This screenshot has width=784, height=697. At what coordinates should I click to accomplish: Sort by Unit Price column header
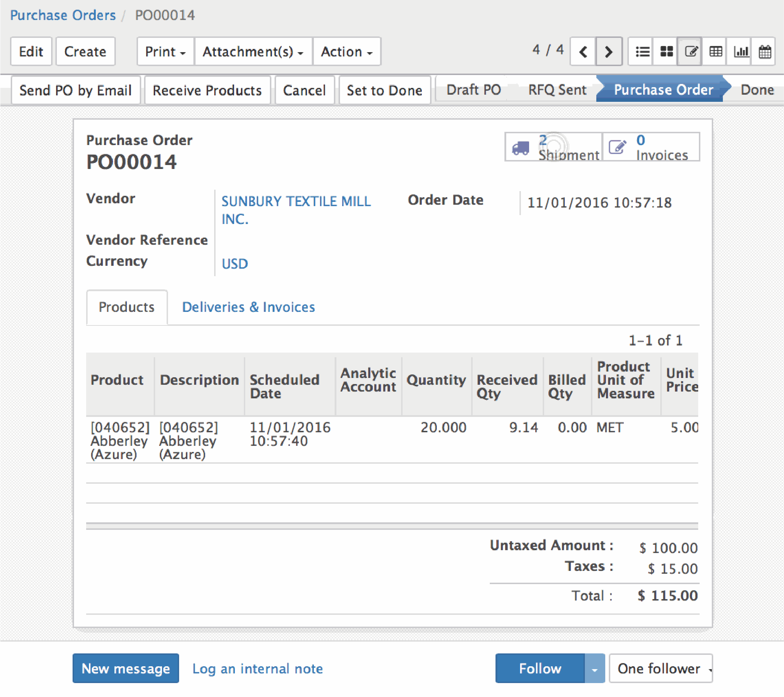pyautogui.click(x=680, y=384)
